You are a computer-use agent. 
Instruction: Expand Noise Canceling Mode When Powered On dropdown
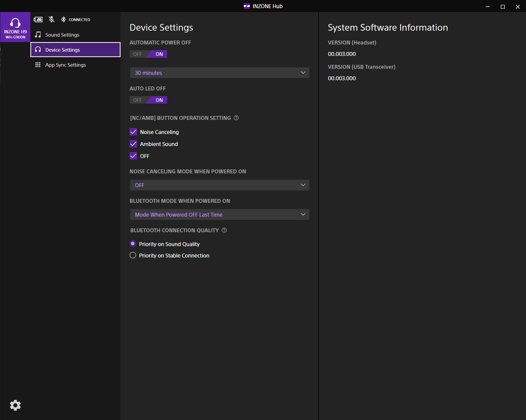click(x=219, y=185)
